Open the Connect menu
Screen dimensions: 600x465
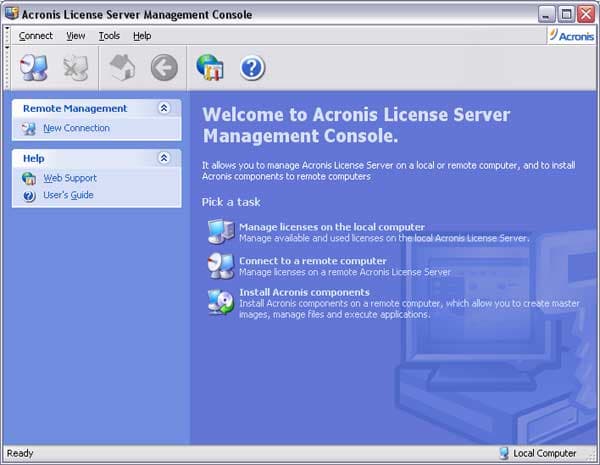click(x=36, y=36)
